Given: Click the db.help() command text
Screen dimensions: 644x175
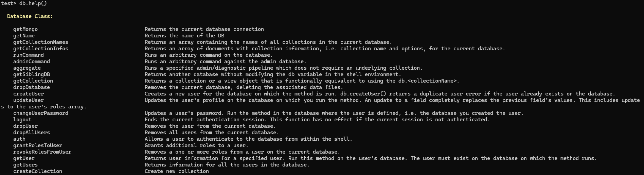Looking at the screenshot, I should [x=33, y=3].
